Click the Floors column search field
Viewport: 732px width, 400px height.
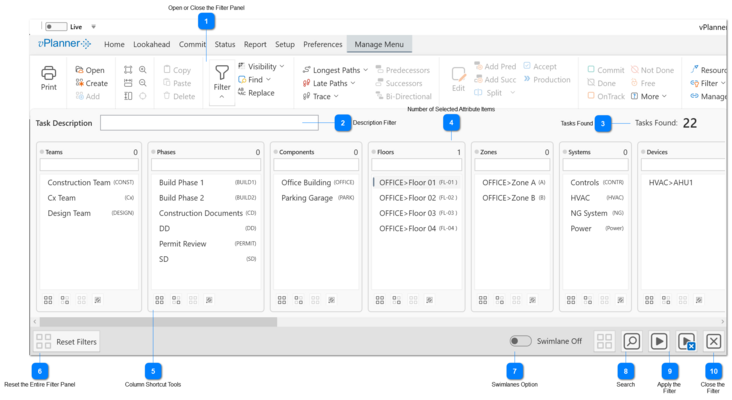click(416, 165)
